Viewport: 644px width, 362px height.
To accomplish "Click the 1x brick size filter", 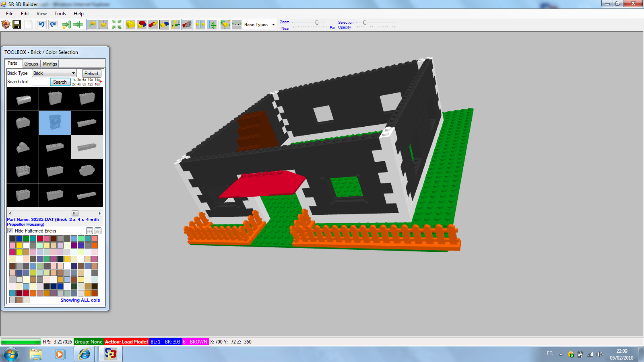I will (73, 79).
